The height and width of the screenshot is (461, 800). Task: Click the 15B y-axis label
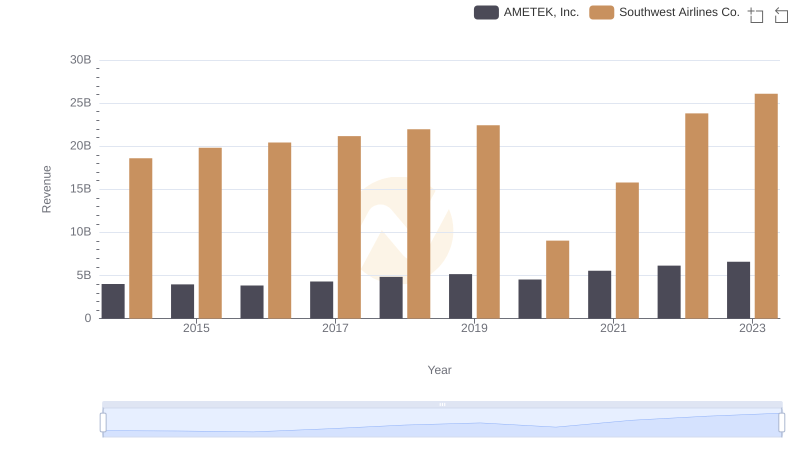pyautogui.click(x=81, y=189)
